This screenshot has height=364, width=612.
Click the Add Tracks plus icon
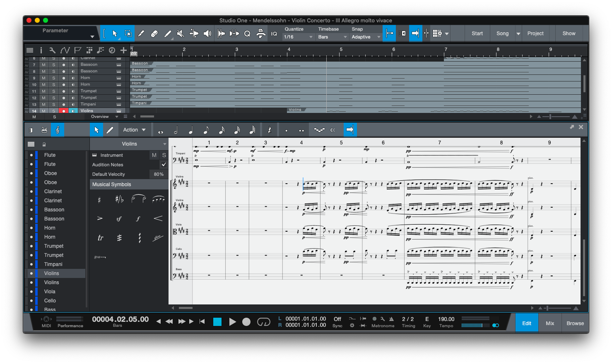(123, 50)
